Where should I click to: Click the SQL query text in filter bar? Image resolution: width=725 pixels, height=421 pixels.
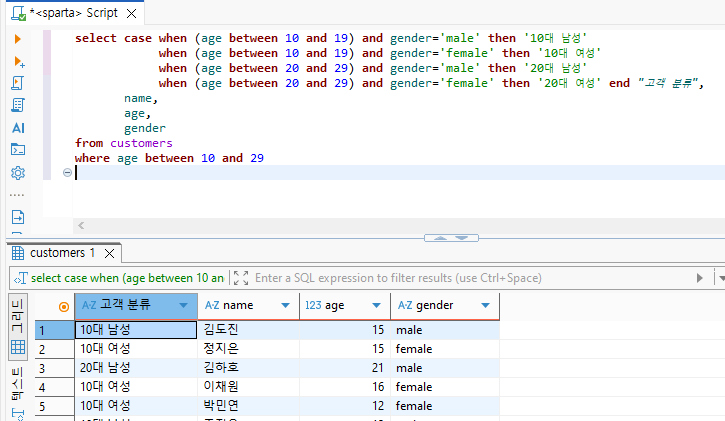tap(127, 278)
